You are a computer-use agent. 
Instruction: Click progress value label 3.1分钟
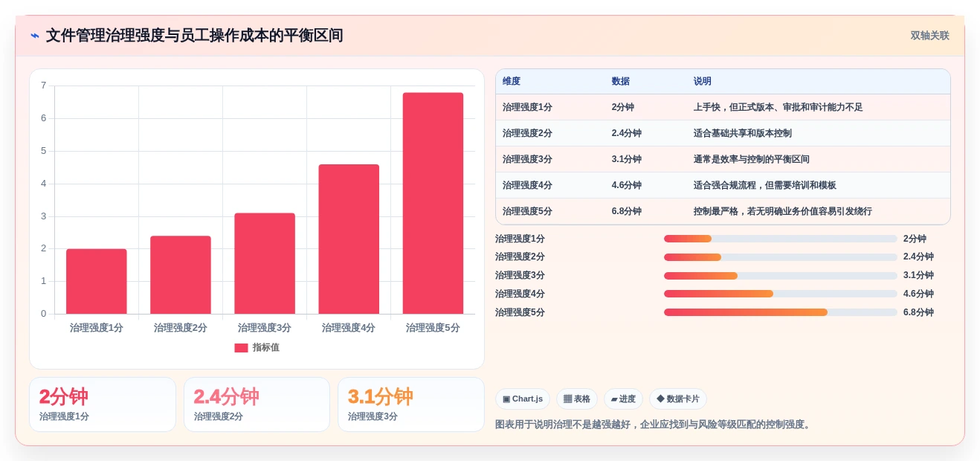pyautogui.click(x=918, y=276)
